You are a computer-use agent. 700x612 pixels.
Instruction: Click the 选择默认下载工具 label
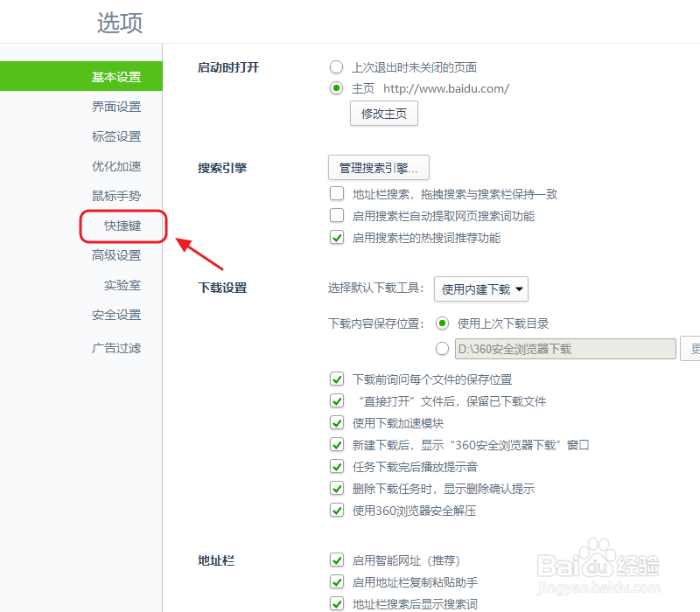pos(376,289)
